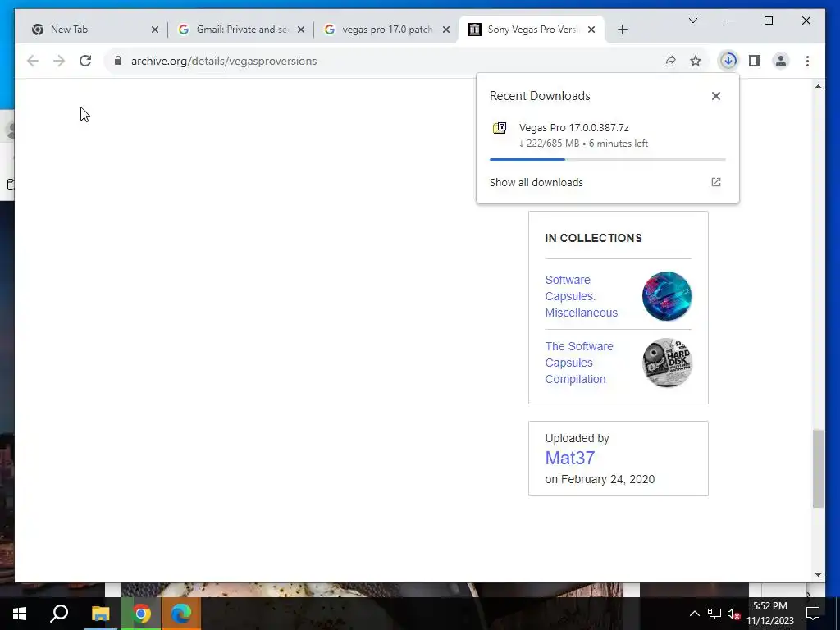Open the notification center icon
Image resolution: width=840 pixels, height=630 pixels.
[813, 614]
